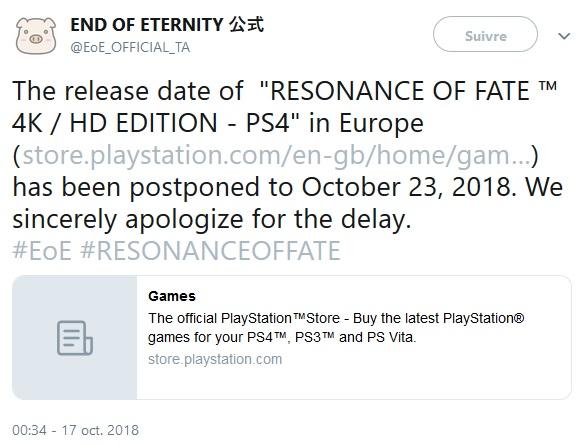Select the #RESONANCEOFFATE hashtag
Viewport: 583px width, 444px height.
(210, 251)
